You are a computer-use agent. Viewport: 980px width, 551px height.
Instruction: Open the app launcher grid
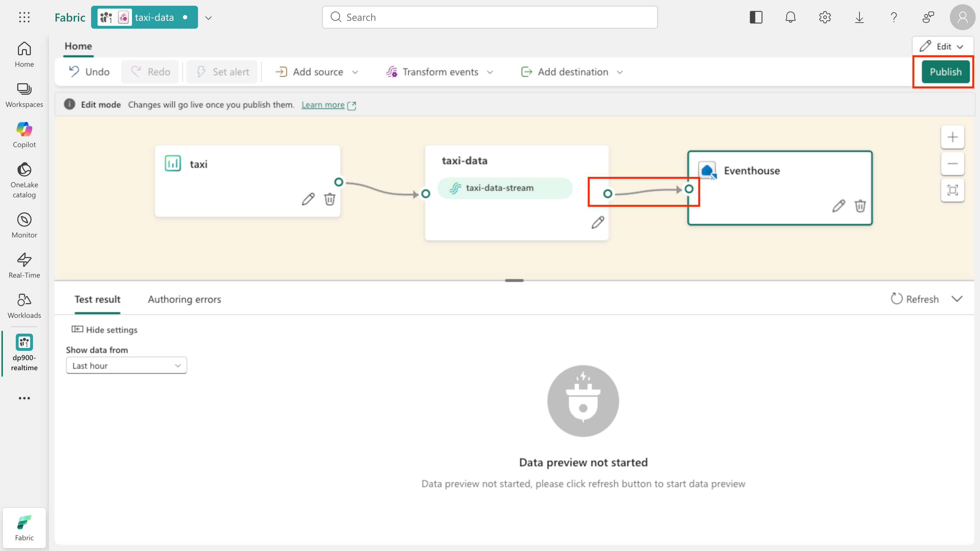pos(24,17)
